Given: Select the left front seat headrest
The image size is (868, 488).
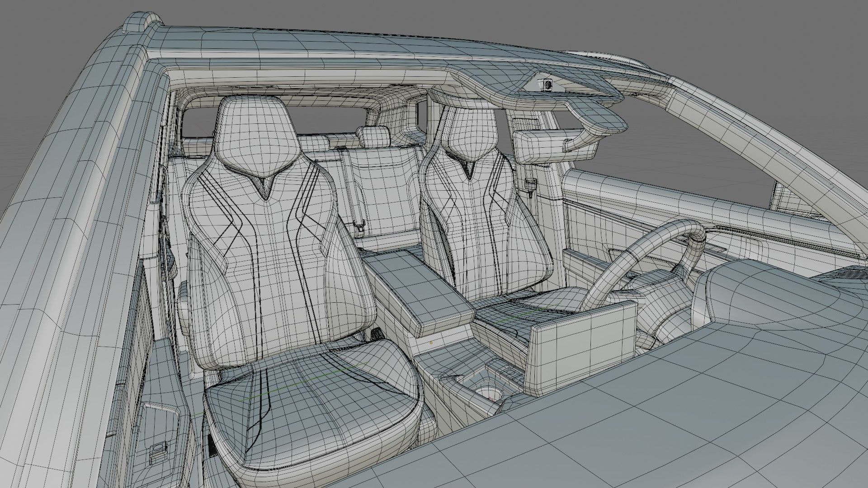Looking at the screenshot, I should point(258,136).
